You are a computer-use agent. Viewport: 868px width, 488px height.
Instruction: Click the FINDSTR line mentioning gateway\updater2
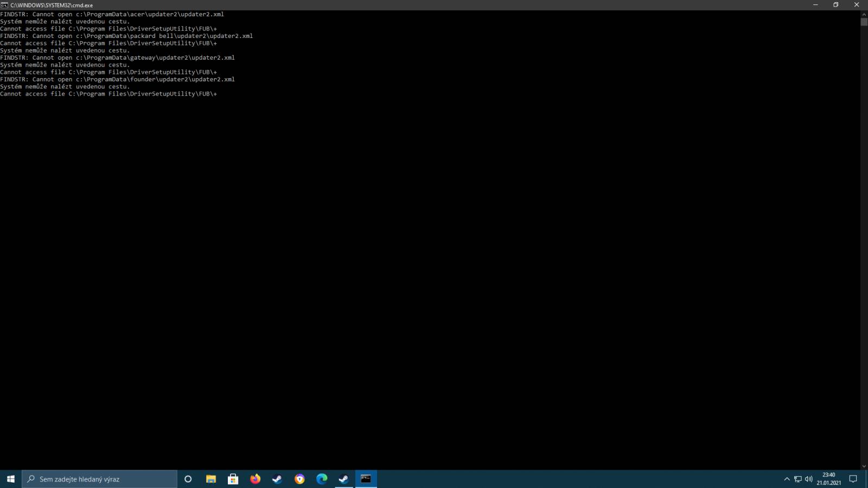117,57
